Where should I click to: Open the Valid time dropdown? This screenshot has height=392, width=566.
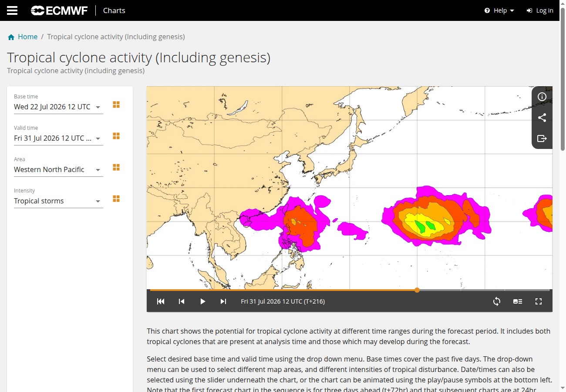pos(58,138)
